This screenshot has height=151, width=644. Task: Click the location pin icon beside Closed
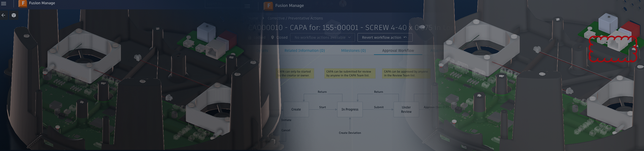[272, 38]
